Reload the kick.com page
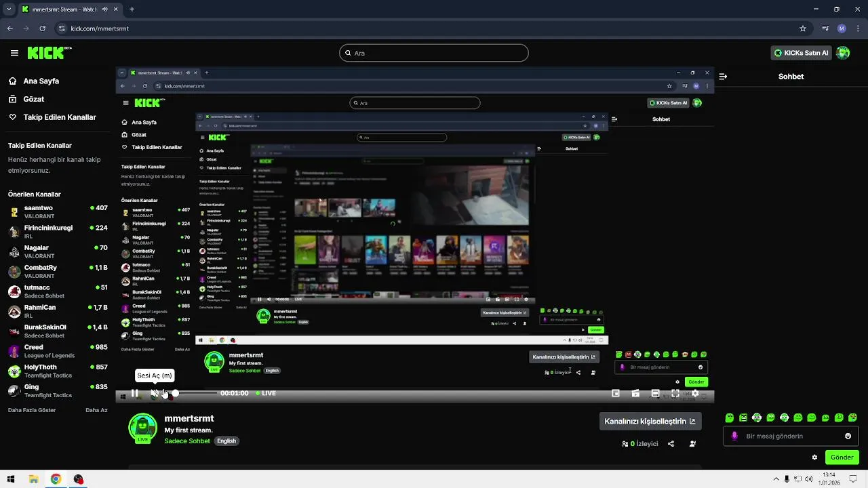868x488 pixels. (x=43, y=28)
